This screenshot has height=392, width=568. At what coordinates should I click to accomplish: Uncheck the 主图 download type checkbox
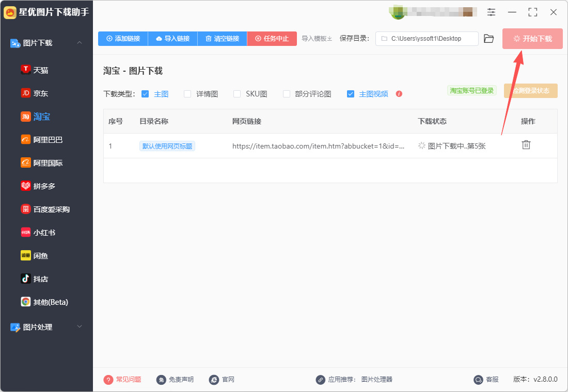click(145, 94)
